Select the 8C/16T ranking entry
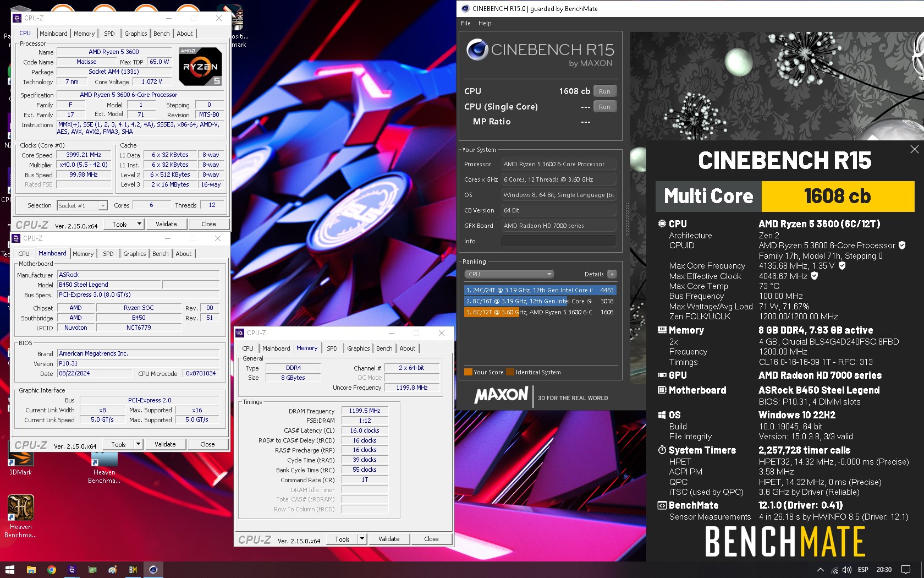 point(540,301)
